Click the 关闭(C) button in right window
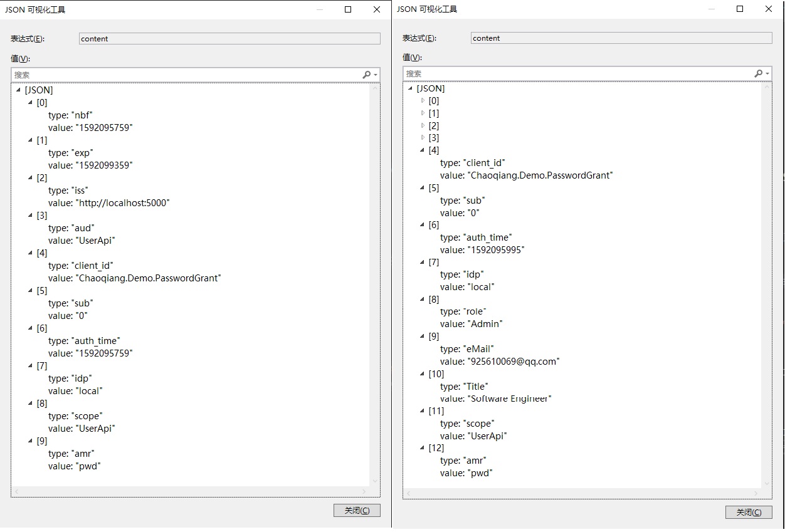The image size is (785, 532). 749,512
